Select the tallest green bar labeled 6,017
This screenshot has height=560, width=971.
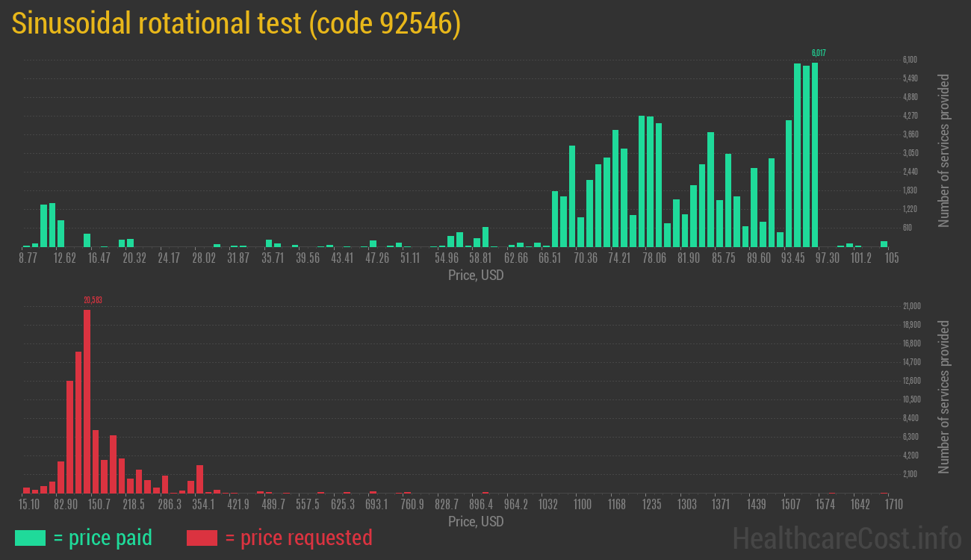coord(815,155)
